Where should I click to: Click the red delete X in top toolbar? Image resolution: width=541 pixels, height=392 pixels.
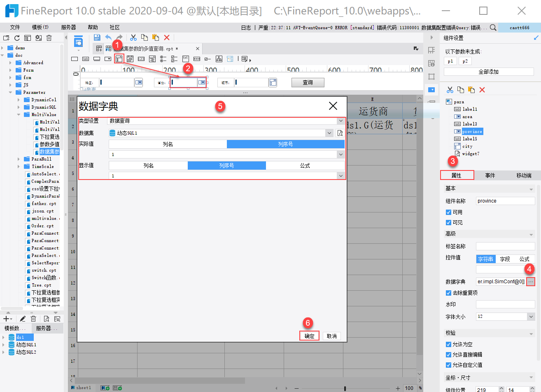pyautogui.click(x=167, y=37)
